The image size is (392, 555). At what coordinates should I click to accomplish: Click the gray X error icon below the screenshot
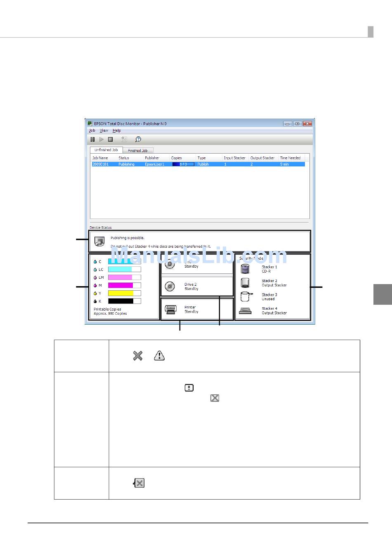[x=138, y=356]
